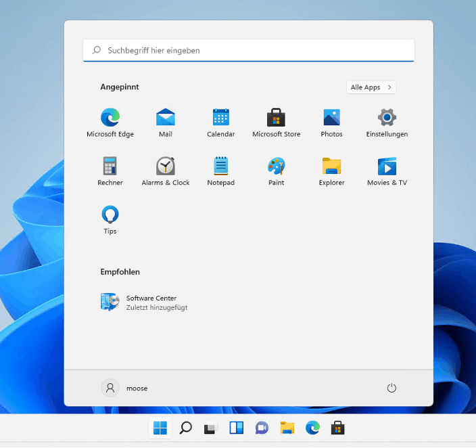
Task: Click the Zuletzt hinzugefügt subtitle text
Action: [157, 308]
